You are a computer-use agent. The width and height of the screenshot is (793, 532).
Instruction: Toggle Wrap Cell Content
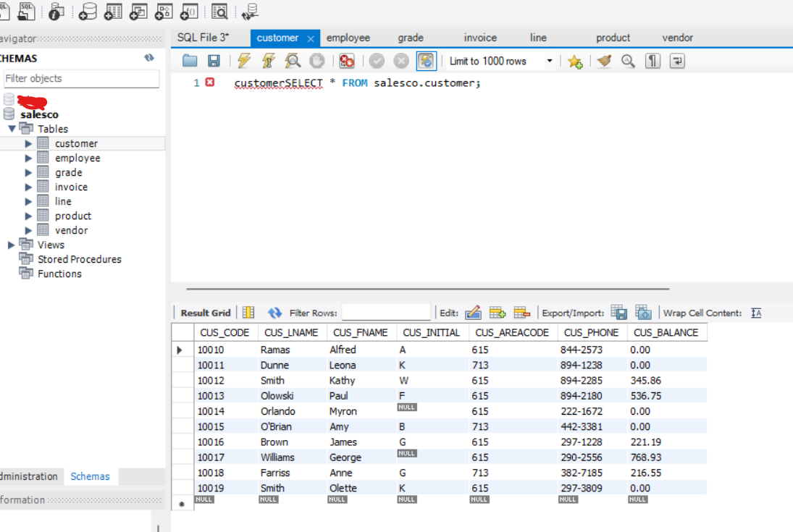[x=756, y=313]
